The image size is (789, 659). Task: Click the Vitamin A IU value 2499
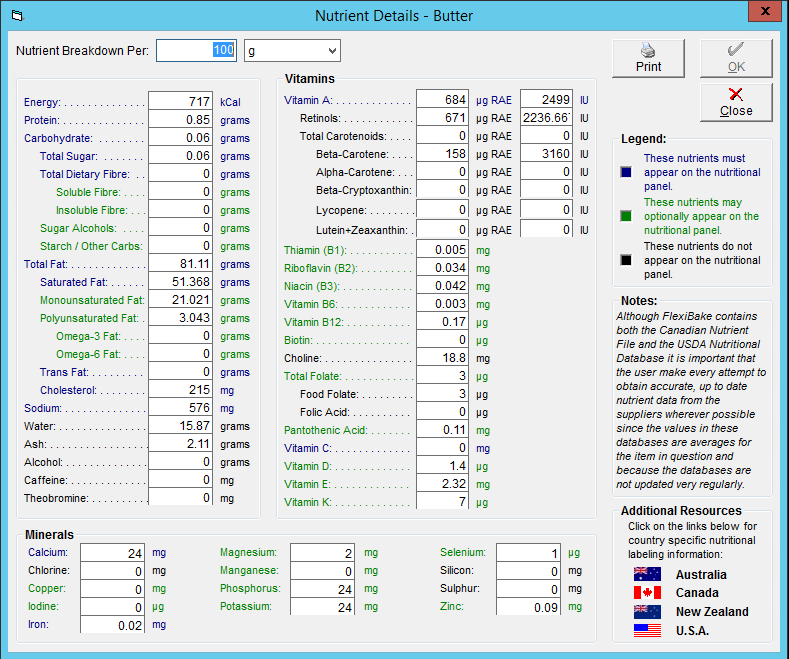tap(546, 100)
